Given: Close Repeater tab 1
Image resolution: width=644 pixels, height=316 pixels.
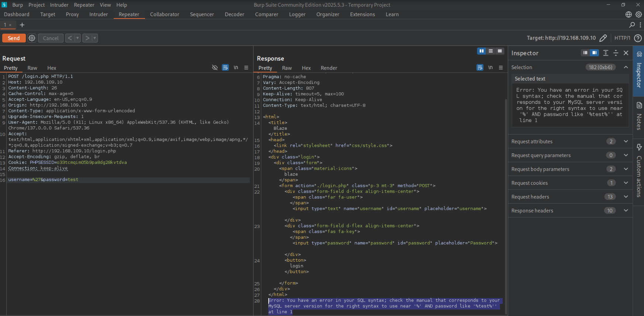Looking at the screenshot, I should click(10, 25).
